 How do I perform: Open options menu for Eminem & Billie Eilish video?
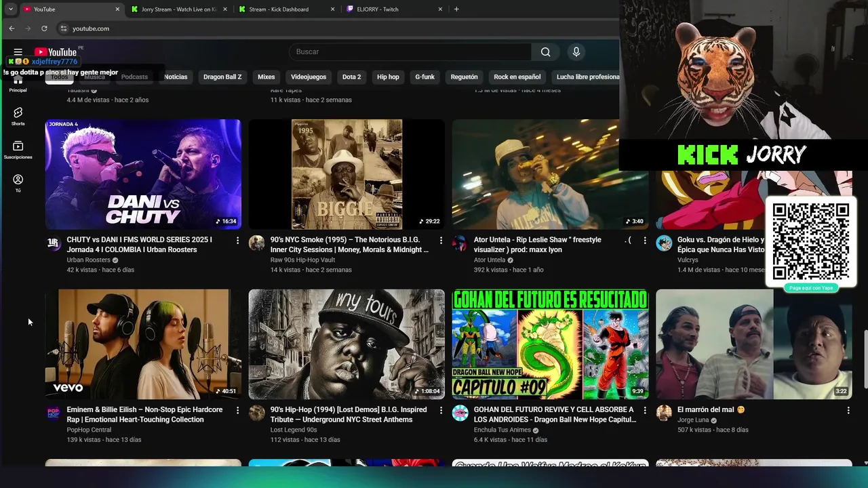coord(237,411)
